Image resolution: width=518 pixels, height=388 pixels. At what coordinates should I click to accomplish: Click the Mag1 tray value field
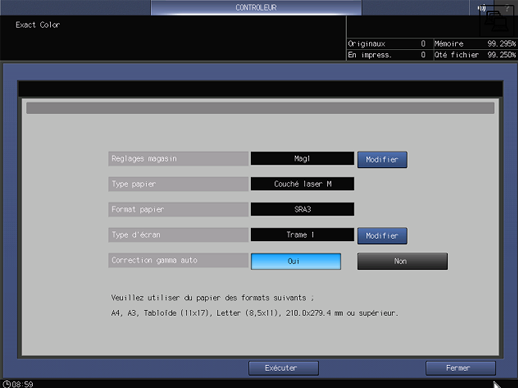pyautogui.click(x=302, y=159)
